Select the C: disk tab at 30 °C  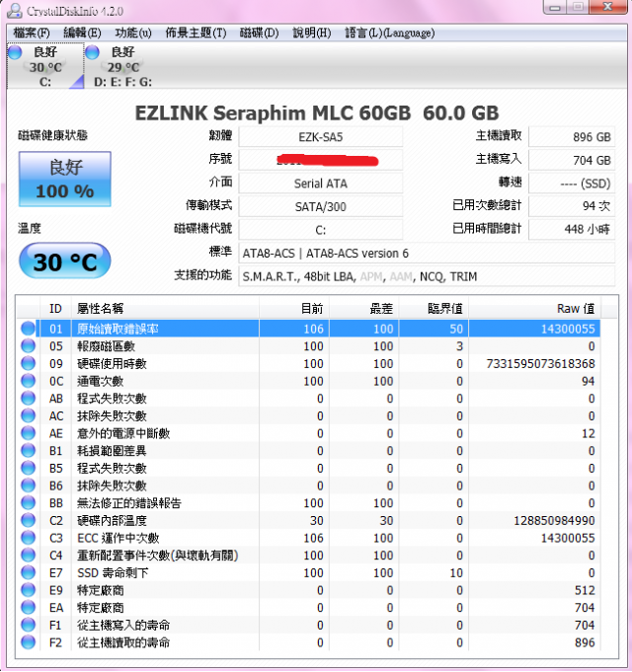point(45,66)
